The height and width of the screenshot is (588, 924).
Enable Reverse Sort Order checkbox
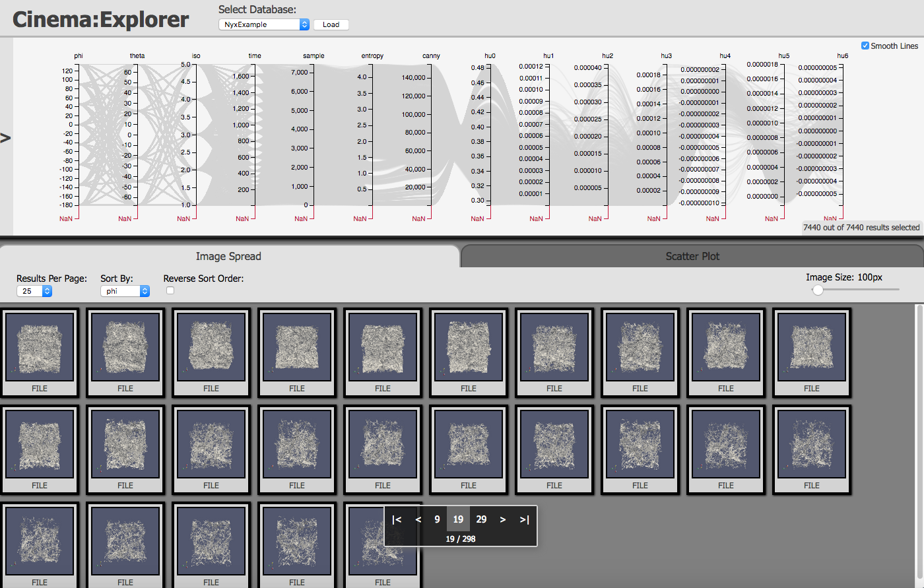(x=170, y=290)
